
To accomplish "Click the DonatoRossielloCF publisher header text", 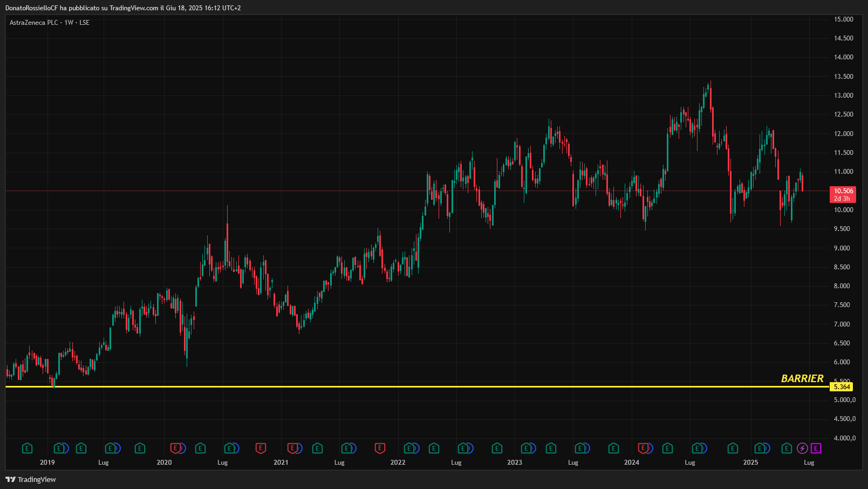I will tap(123, 8).
